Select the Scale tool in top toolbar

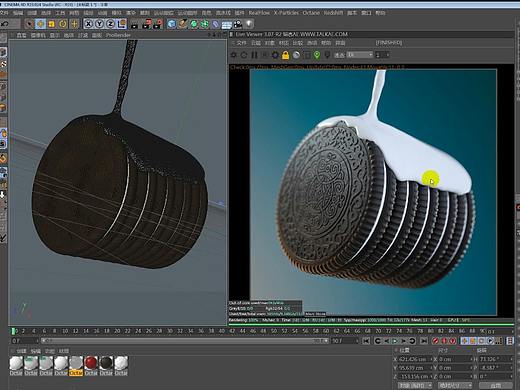(x=52, y=24)
